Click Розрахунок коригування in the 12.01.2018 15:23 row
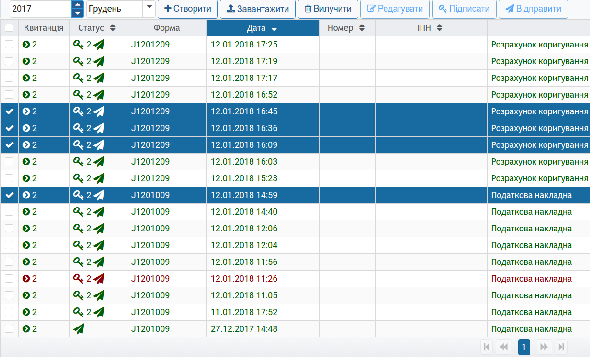Image resolution: width=593 pixels, height=362 pixels. [540, 178]
